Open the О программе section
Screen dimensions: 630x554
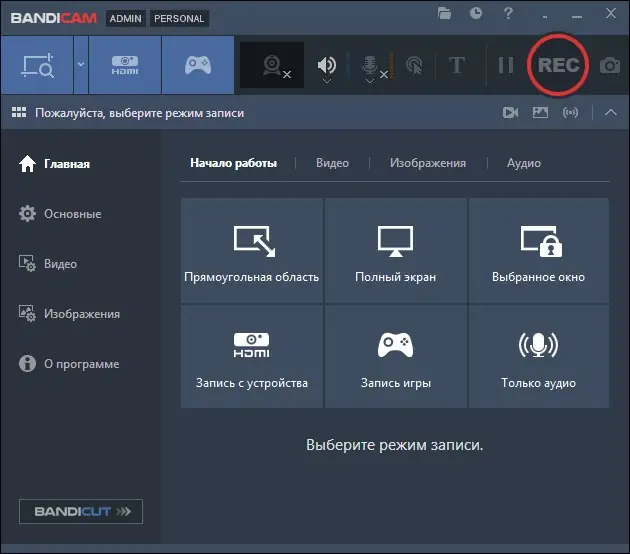click(x=69, y=364)
